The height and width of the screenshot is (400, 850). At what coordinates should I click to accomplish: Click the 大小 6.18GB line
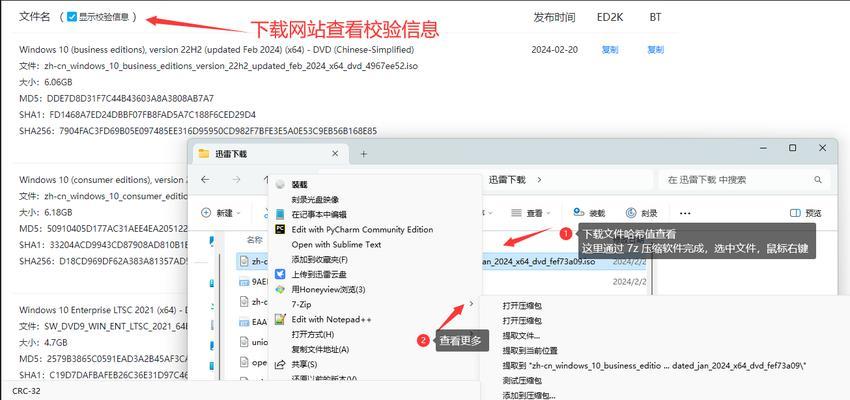click(46, 212)
